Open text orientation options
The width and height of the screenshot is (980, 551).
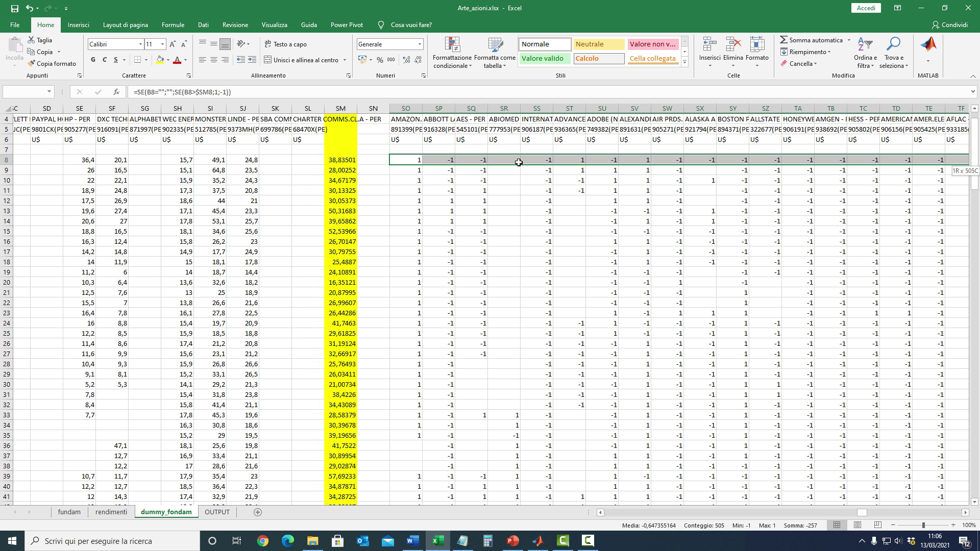click(243, 44)
